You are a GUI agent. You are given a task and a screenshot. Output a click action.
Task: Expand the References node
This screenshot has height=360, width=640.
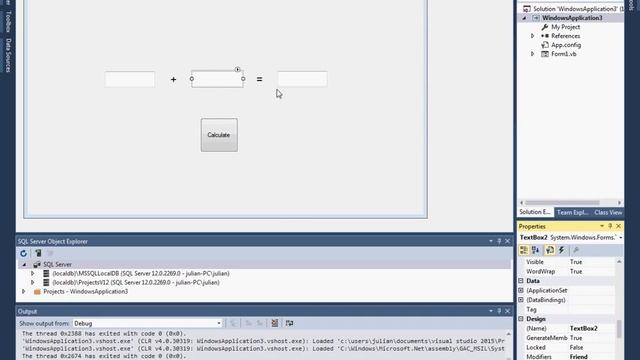click(532, 36)
